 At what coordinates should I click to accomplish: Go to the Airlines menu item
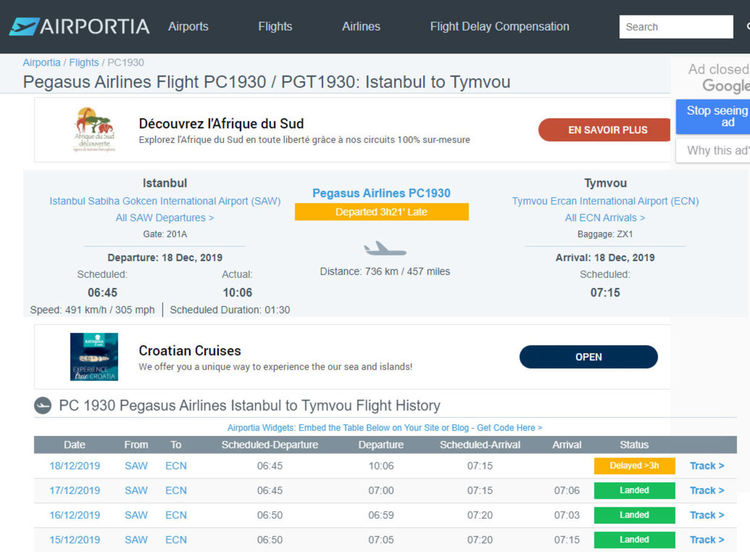pyautogui.click(x=361, y=27)
